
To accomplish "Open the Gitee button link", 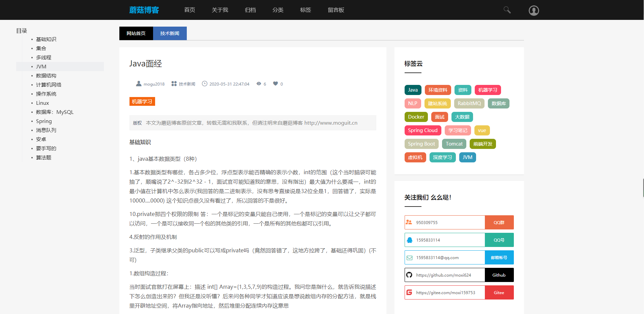I will coord(499,292).
